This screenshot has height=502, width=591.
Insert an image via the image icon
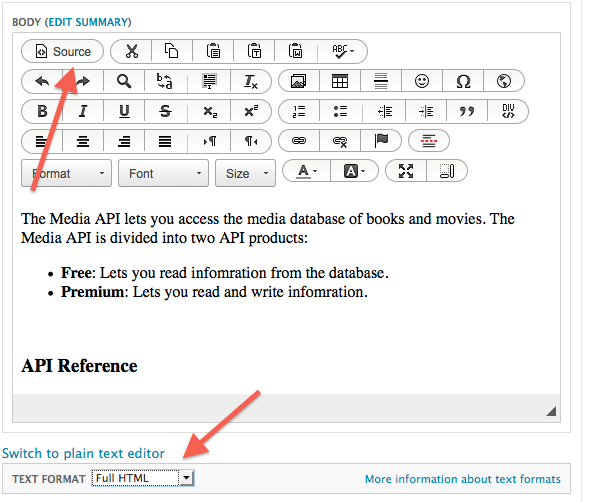click(299, 81)
